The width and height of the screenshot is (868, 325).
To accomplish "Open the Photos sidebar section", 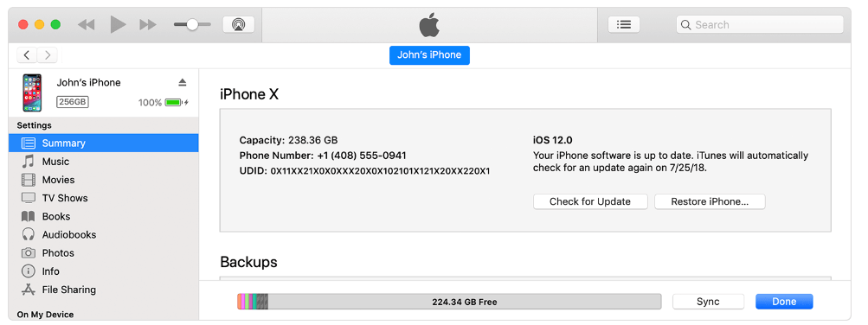I will click(104, 252).
